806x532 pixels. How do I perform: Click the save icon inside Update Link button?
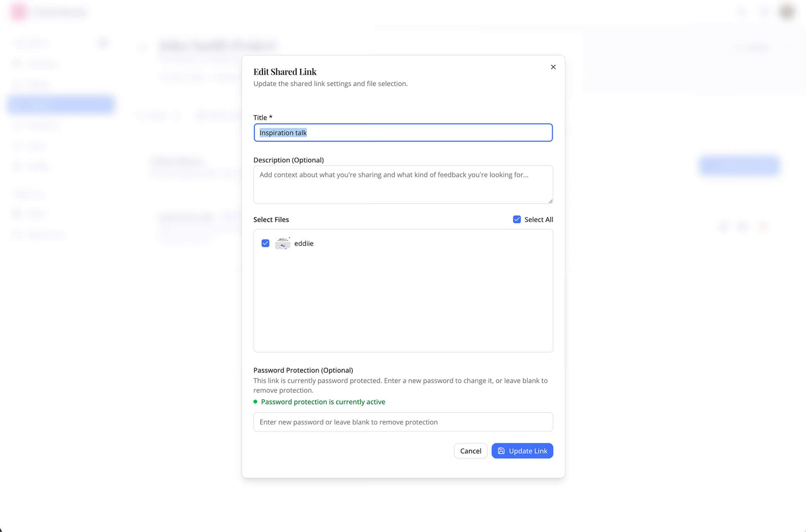[x=501, y=451]
